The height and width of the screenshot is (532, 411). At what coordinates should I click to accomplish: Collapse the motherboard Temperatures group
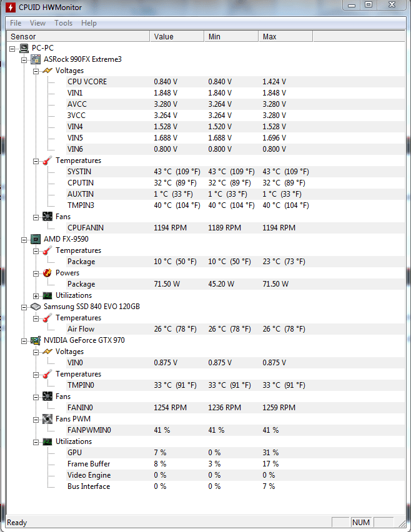[36, 161]
